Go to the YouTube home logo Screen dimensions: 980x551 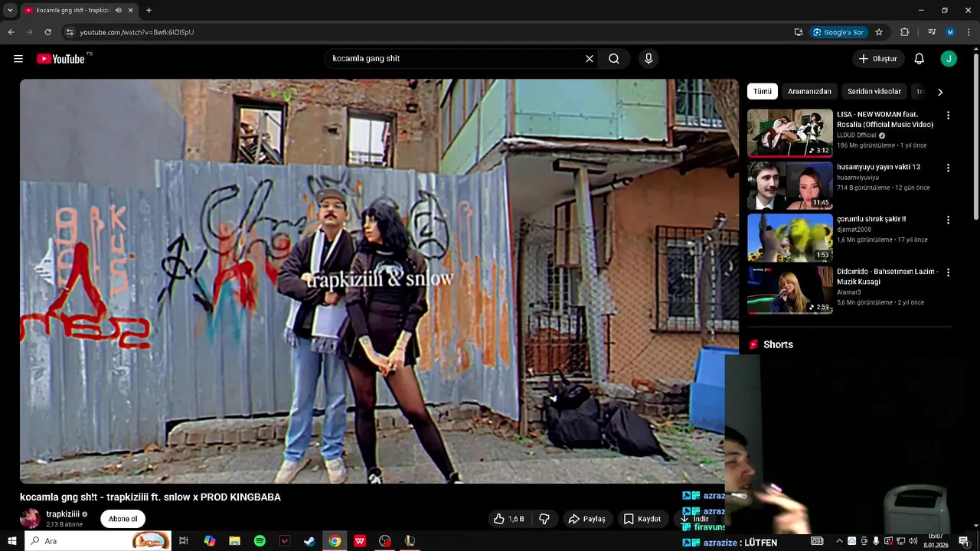60,59
